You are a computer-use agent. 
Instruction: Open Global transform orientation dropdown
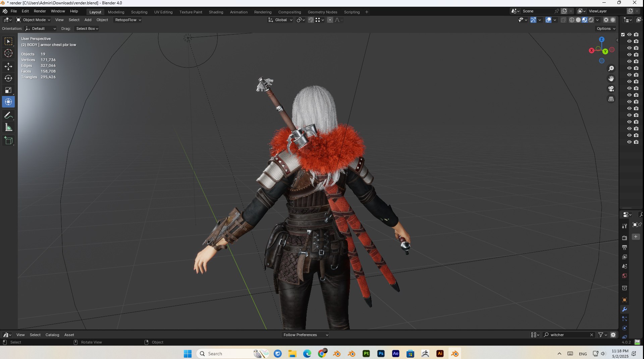click(280, 20)
